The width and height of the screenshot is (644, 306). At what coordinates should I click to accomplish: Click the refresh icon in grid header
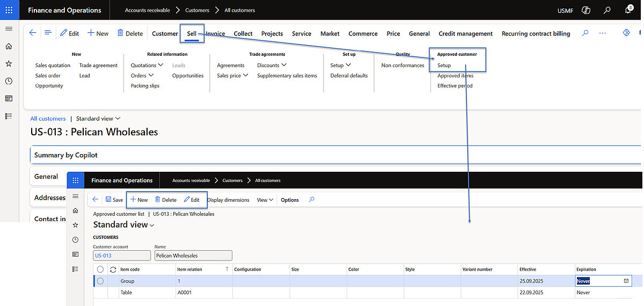113,269
